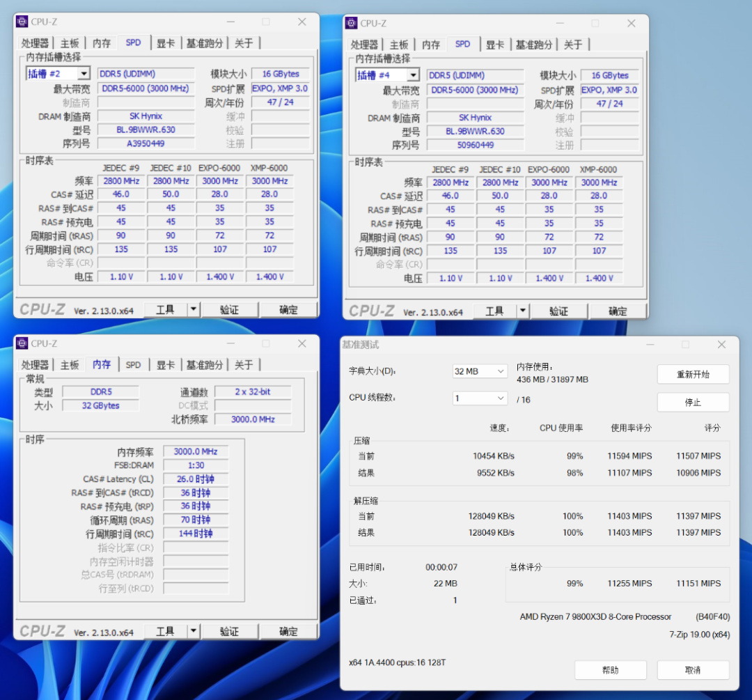Click 验证 button in top-left CPU-Z
The width and height of the screenshot is (752, 700).
click(229, 309)
